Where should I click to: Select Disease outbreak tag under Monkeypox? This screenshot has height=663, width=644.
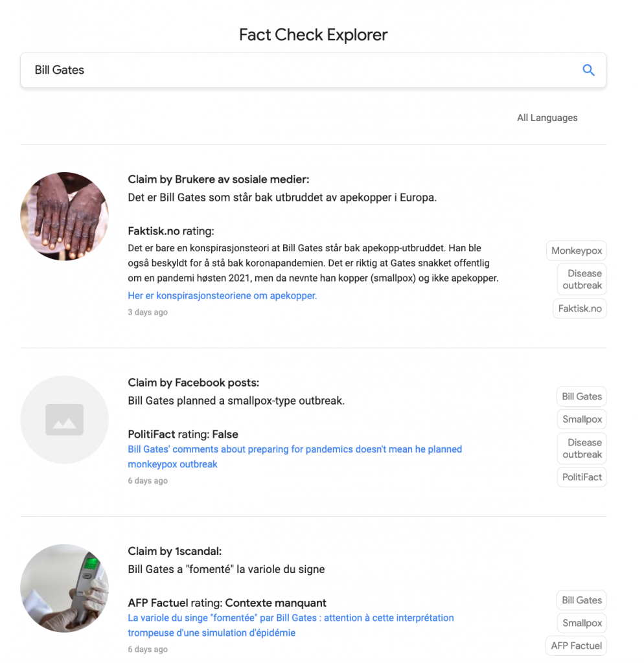pos(582,279)
